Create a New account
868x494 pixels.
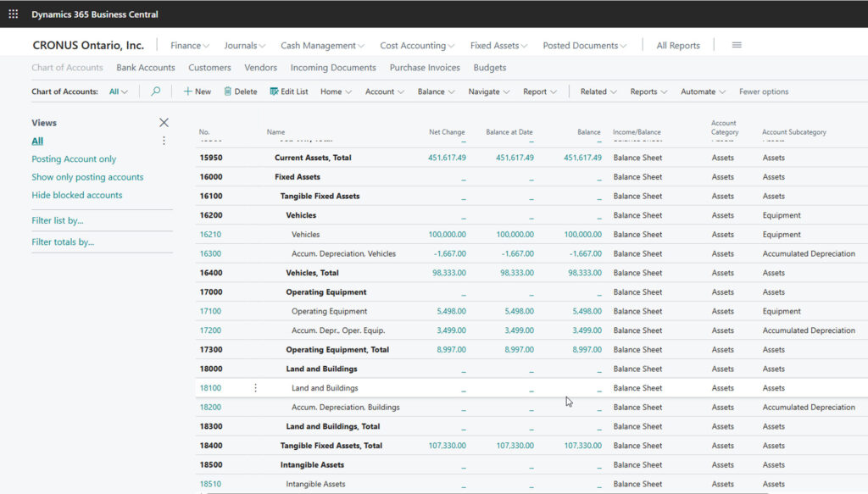(x=197, y=92)
